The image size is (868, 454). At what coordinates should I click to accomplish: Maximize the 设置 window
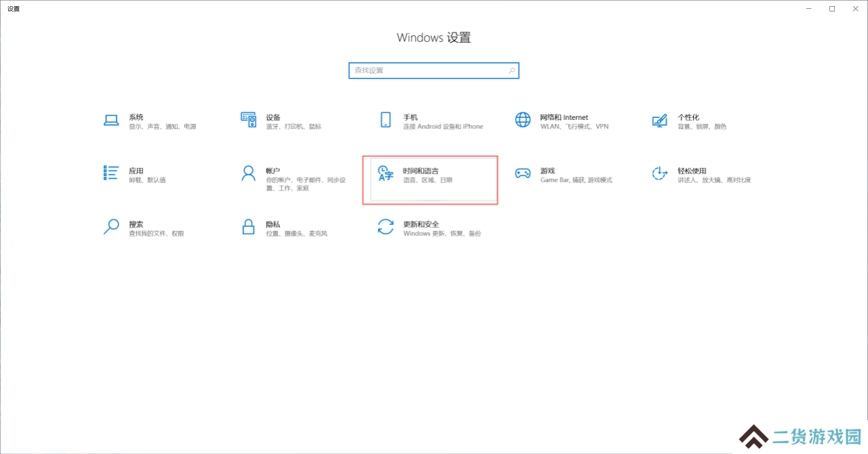[x=832, y=9]
